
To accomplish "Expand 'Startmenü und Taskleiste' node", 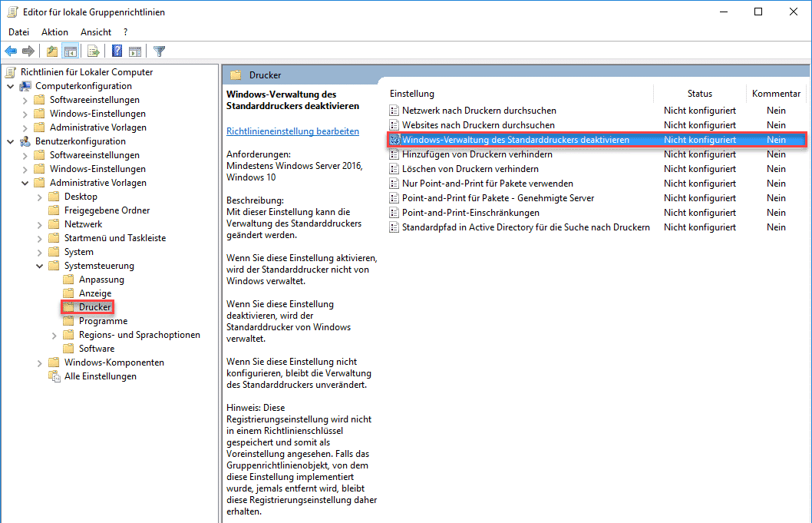I will pos(39,238).
